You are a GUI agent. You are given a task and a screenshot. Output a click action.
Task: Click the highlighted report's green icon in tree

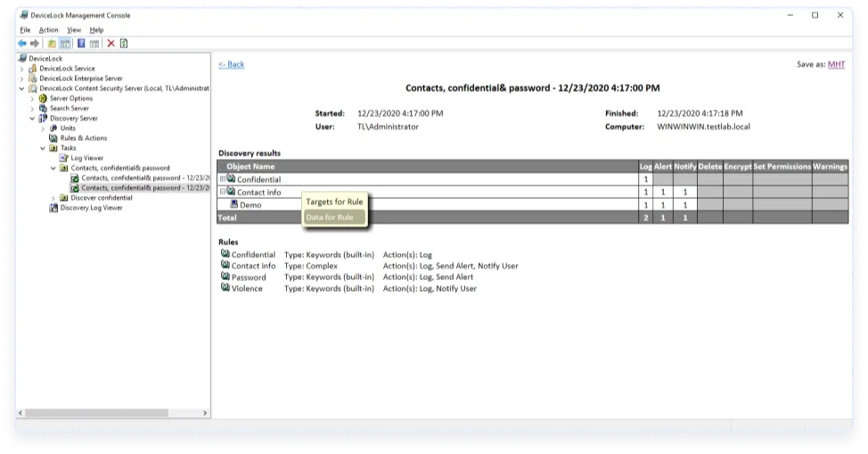point(75,188)
